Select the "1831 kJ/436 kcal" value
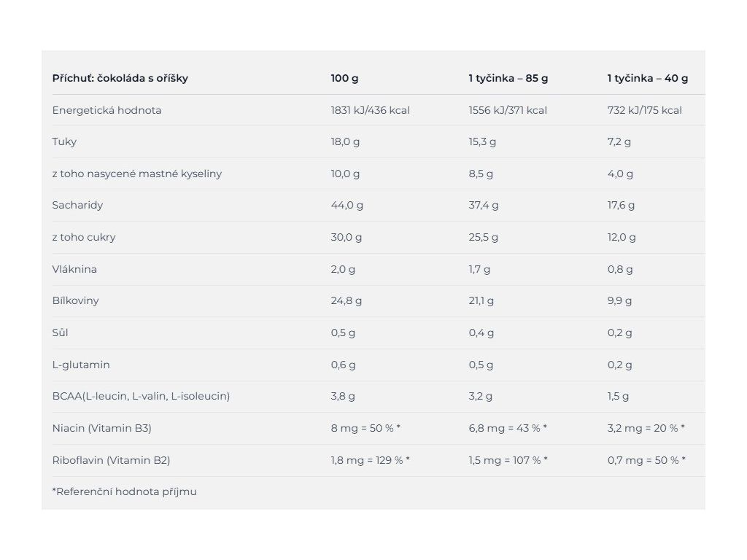Screen dimensions: 747x560 370,110
